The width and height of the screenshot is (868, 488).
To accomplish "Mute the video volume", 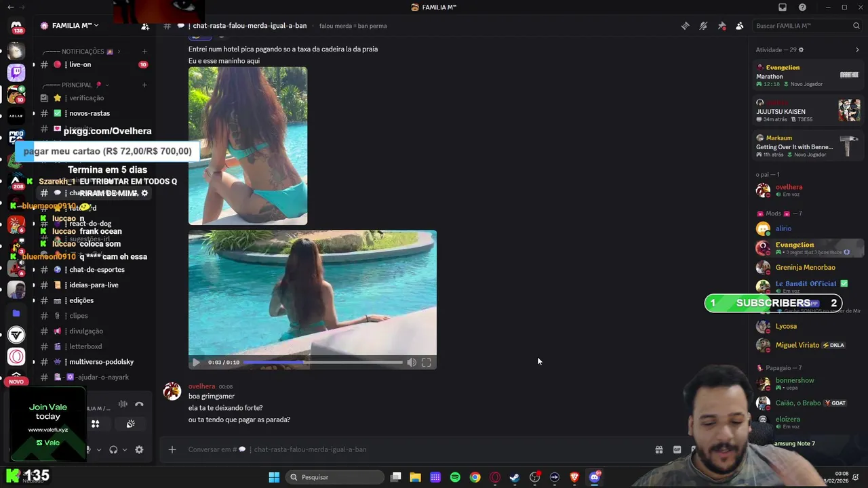I will coord(412,363).
